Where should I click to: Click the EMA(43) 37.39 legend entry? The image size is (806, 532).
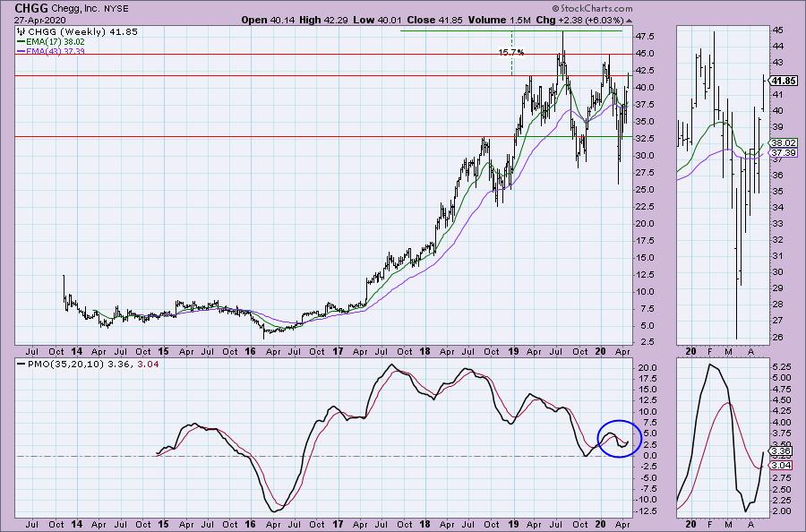55,51
